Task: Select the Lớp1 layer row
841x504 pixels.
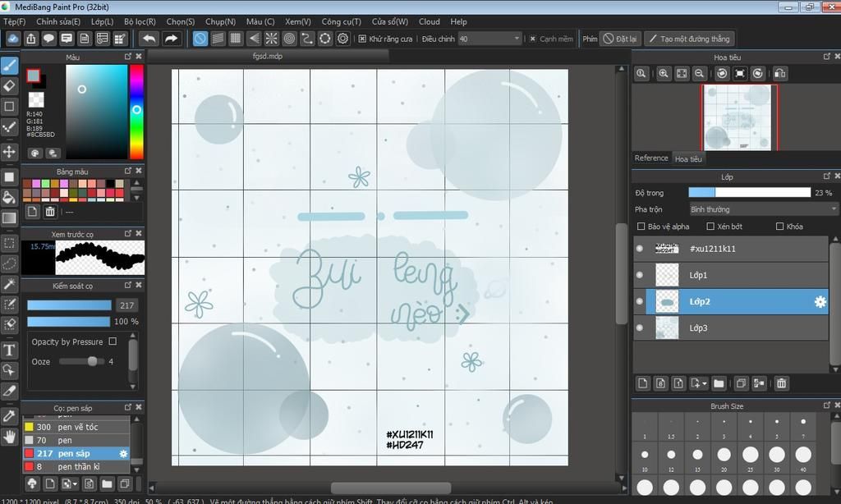Action: click(732, 275)
